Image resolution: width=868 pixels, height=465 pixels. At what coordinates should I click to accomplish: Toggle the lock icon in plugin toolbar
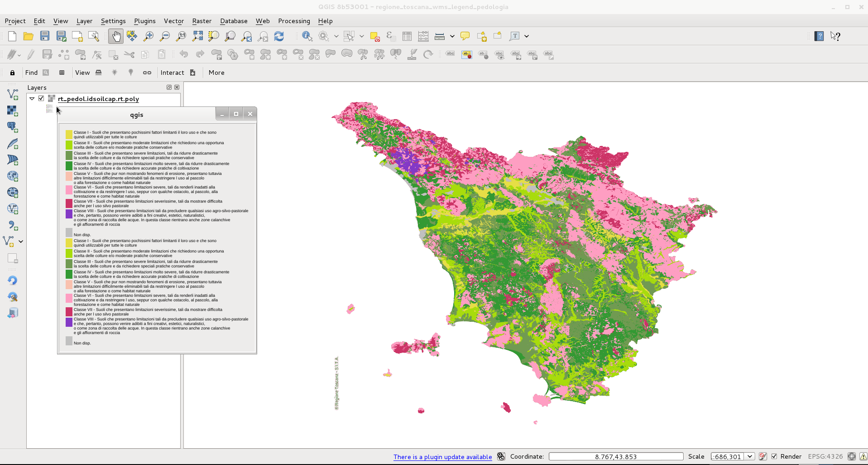[x=12, y=73]
